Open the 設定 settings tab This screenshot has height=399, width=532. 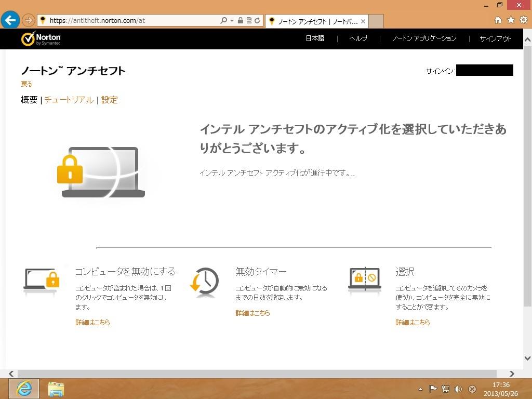[x=110, y=100]
